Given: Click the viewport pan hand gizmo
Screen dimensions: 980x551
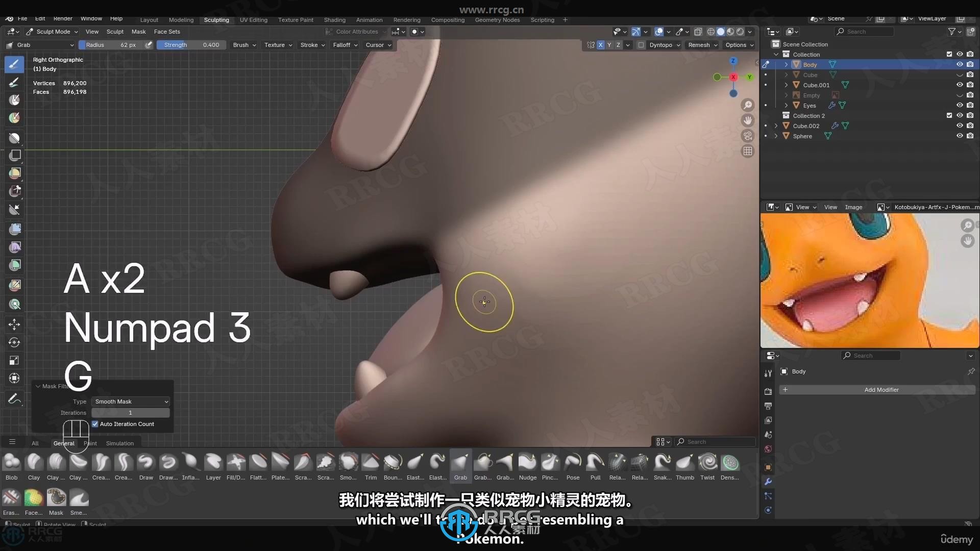Looking at the screenshot, I should coord(748,120).
